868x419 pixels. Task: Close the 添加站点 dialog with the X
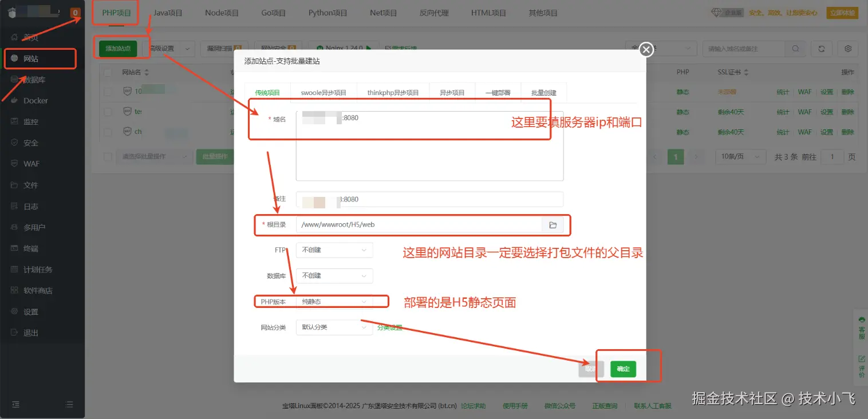(646, 50)
